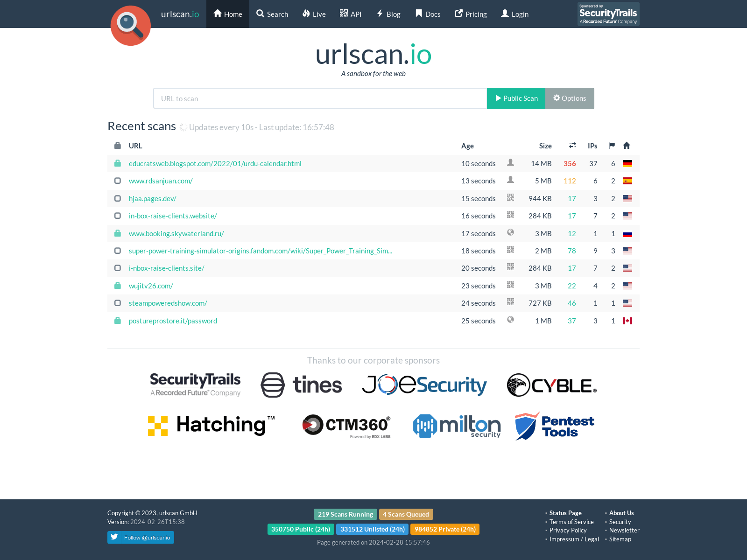747x560 pixels.
Task: Open super-power-training-simulator fandom scan
Action: point(261,251)
